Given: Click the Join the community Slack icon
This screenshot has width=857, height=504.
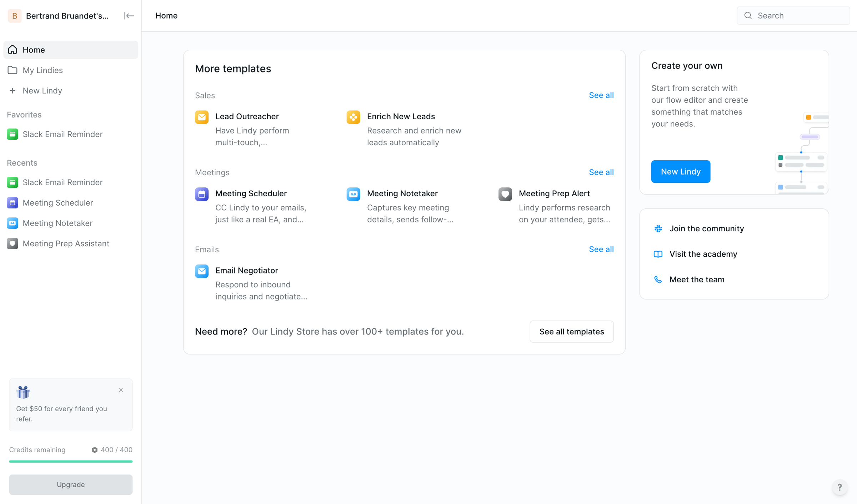Looking at the screenshot, I should point(658,228).
